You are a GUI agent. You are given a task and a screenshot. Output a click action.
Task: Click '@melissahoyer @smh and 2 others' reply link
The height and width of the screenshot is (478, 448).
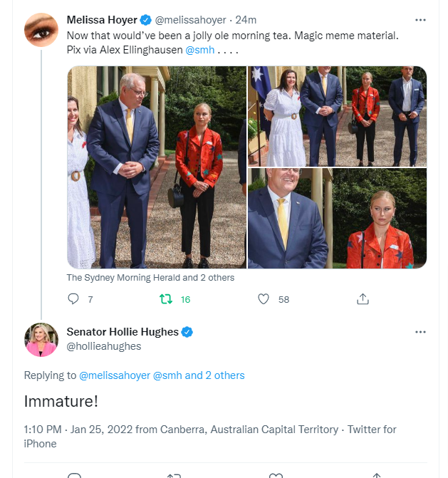(x=162, y=375)
